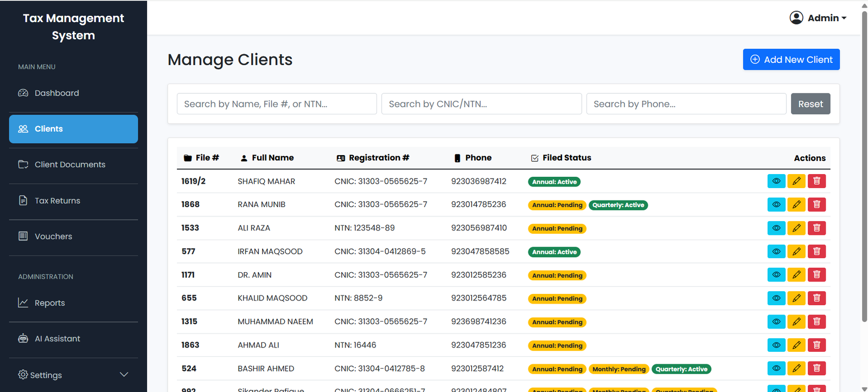Delete MUHAMMAD NAEEM client trash icon
This screenshot has width=868, height=392.
click(816, 322)
